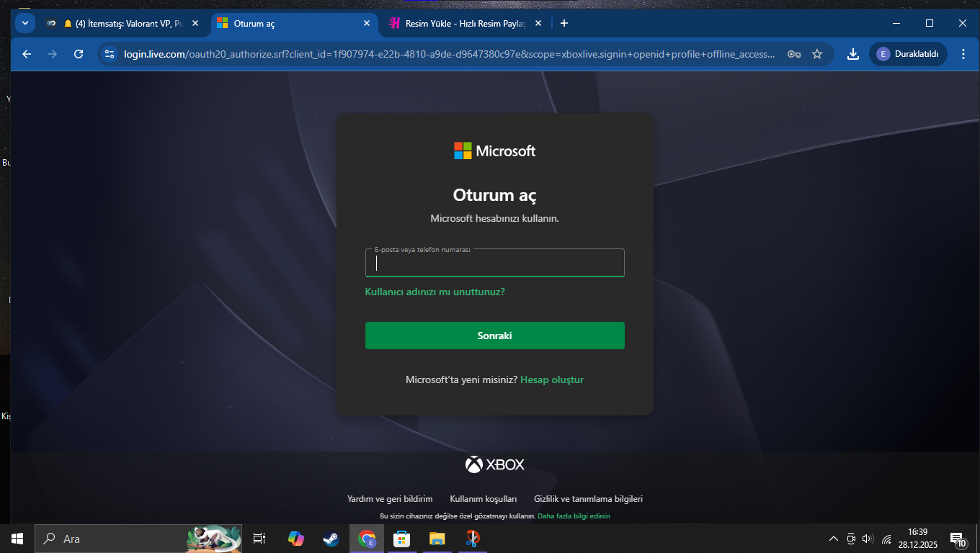Open Task View from the taskbar
Viewport: 980px width, 553px height.
point(259,539)
